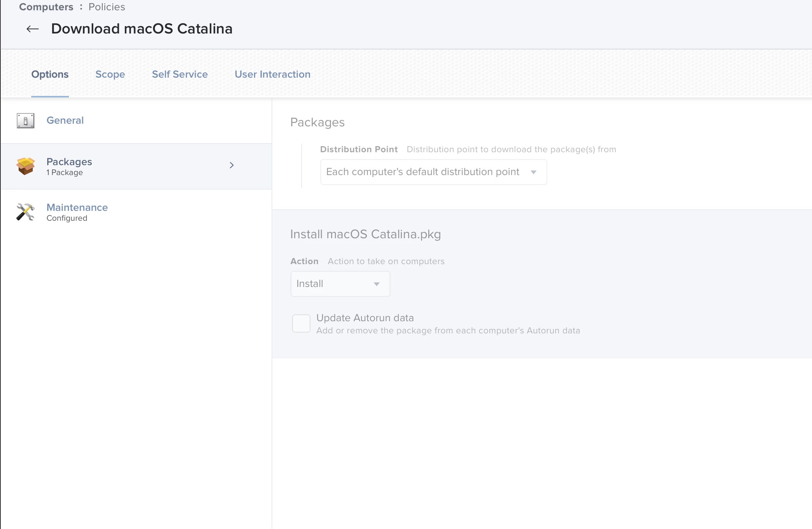Click the 'Configured' status text
This screenshot has height=529, width=812.
[67, 218]
